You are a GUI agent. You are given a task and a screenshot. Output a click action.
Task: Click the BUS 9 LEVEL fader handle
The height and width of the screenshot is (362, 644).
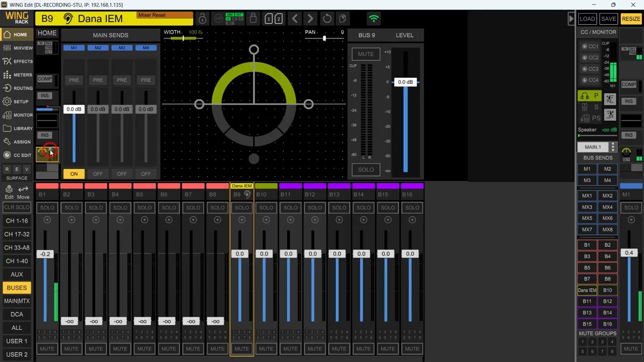406,82
